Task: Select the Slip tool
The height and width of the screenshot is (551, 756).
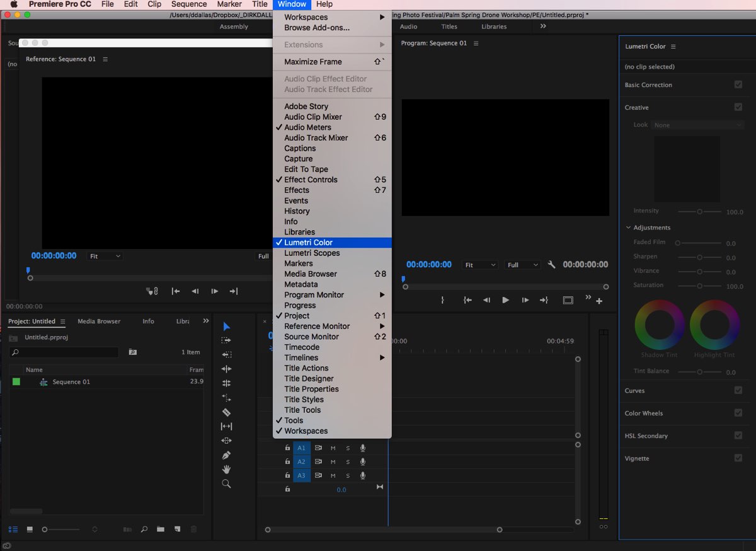Action: pos(226,426)
